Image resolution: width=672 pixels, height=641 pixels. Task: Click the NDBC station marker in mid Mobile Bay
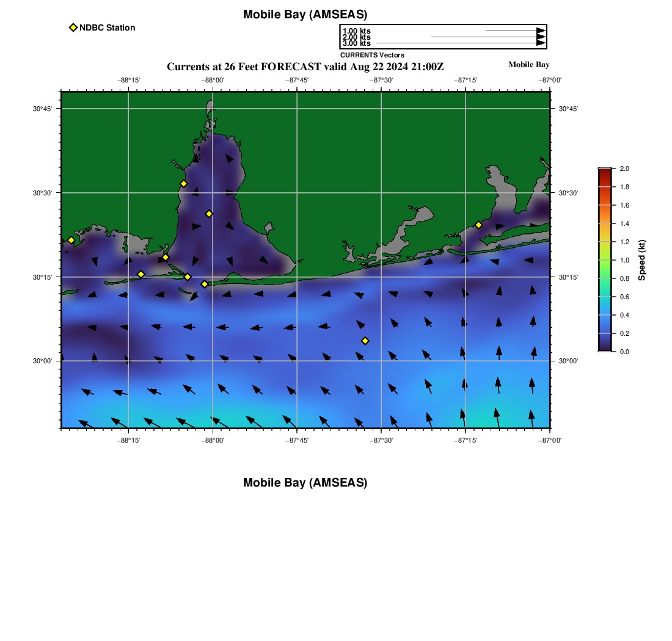click(209, 214)
